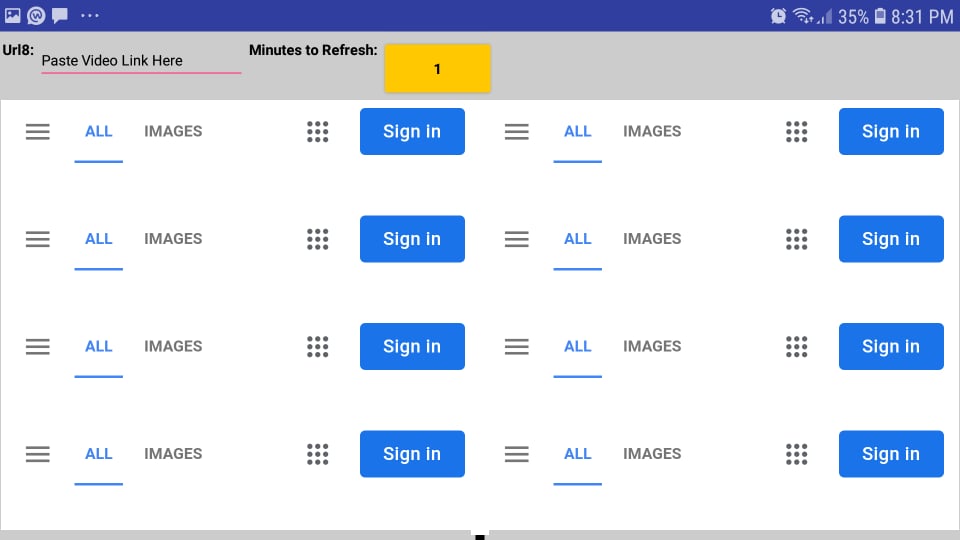Switch to IMAGES in first-row left panel
The image size is (960, 540).
point(173,132)
